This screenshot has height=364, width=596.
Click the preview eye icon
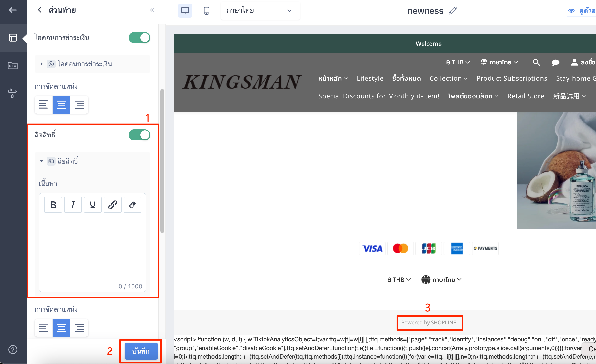pos(571,11)
